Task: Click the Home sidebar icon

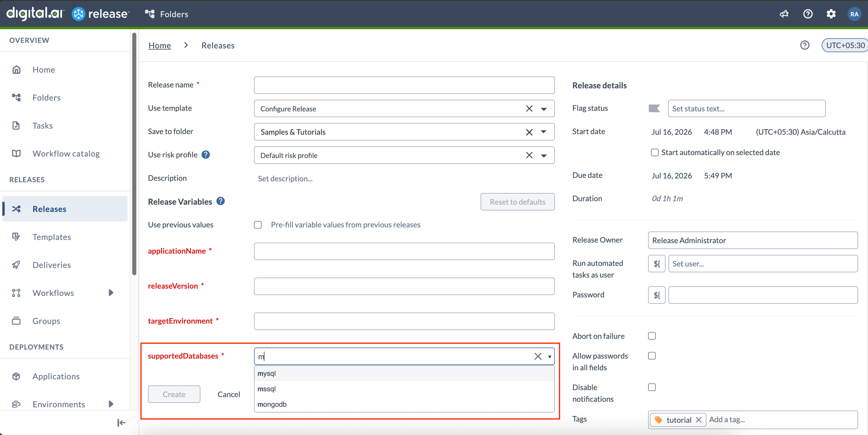Action: 16,69
